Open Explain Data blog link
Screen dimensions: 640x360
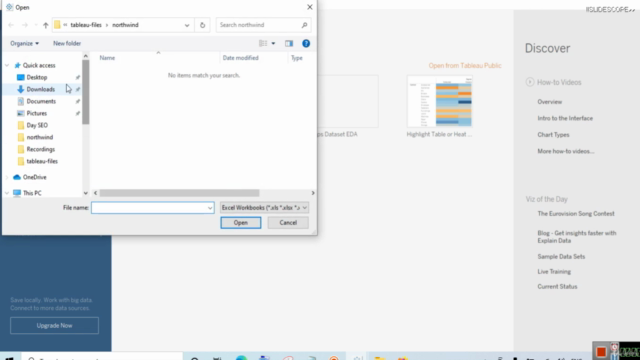pyautogui.click(x=576, y=237)
